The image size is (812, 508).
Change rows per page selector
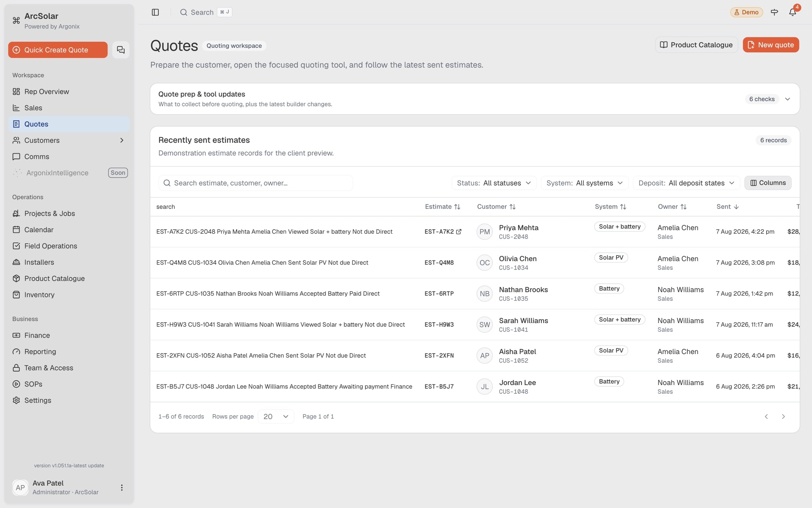click(x=276, y=417)
